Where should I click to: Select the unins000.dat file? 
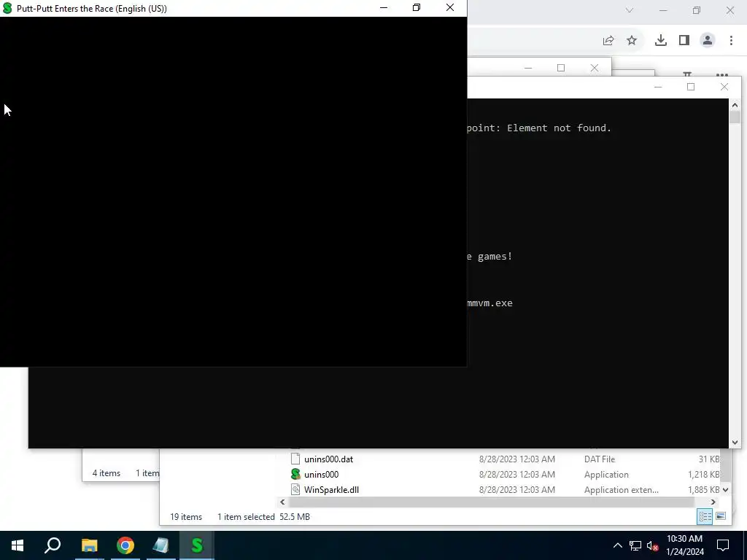pos(329,459)
